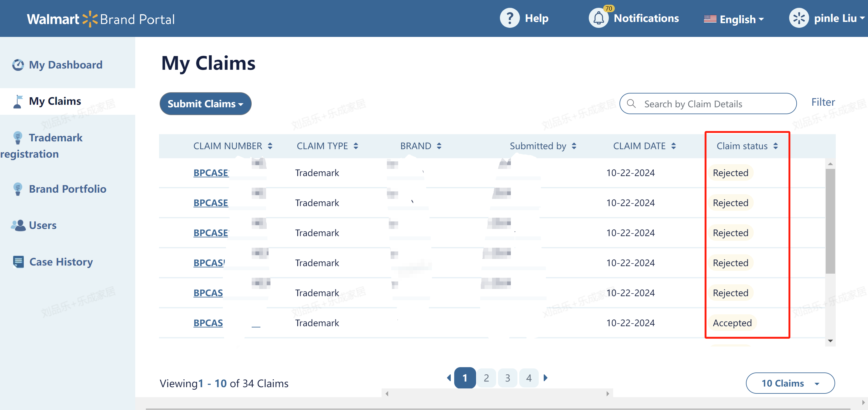Image resolution: width=868 pixels, height=410 pixels.
Task: Click horizontal scrollbar right arrow
Action: click(608, 393)
